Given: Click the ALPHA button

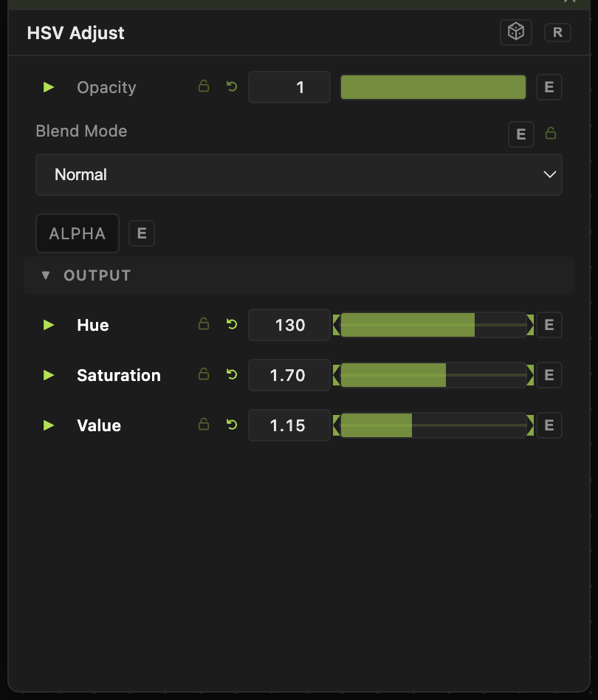Looking at the screenshot, I should (78, 233).
